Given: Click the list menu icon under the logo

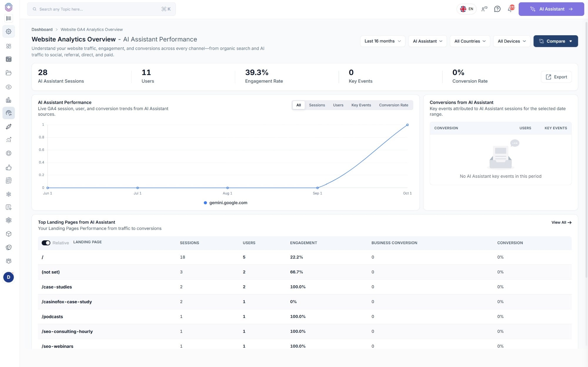Looking at the screenshot, I should click(x=9, y=19).
